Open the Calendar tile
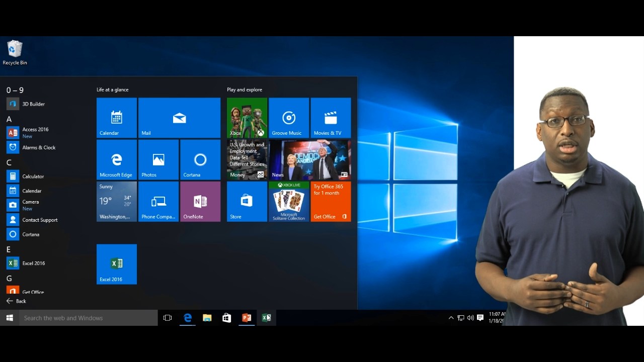The width and height of the screenshot is (644, 362). pyautogui.click(x=117, y=118)
